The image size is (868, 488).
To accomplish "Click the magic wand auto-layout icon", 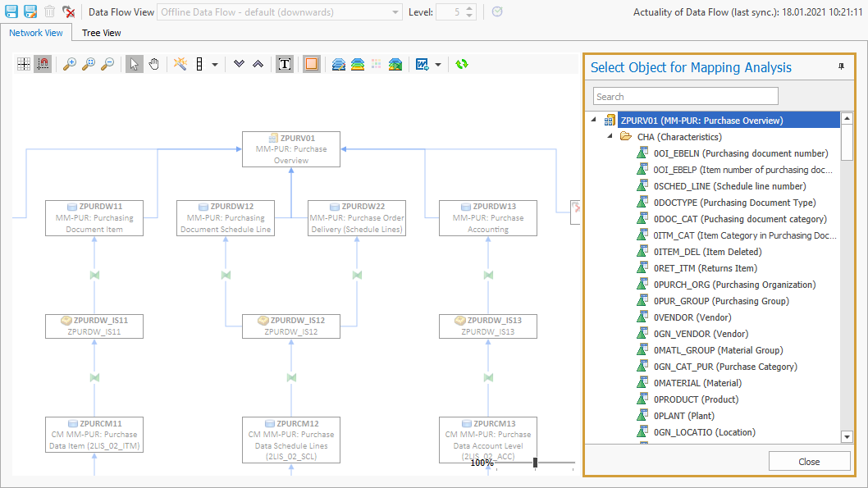I will point(180,64).
